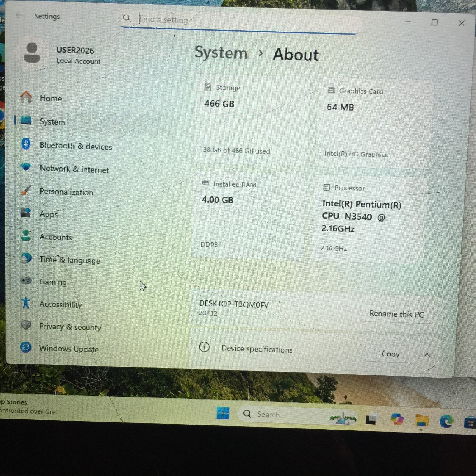Click the Device specifications info icon
The height and width of the screenshot is (476, 476).
(204, 347)
